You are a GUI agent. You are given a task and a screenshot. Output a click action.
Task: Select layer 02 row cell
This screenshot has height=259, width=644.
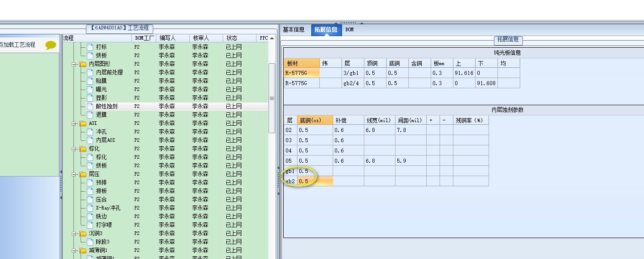[x=290, y=130]
